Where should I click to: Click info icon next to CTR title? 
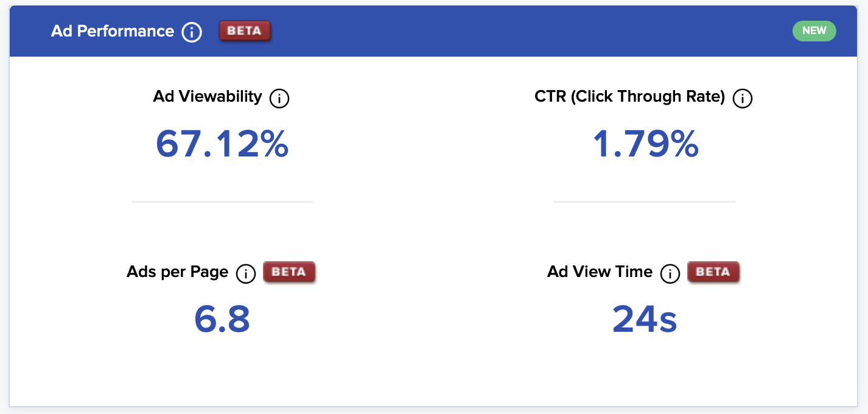(743, 98)
